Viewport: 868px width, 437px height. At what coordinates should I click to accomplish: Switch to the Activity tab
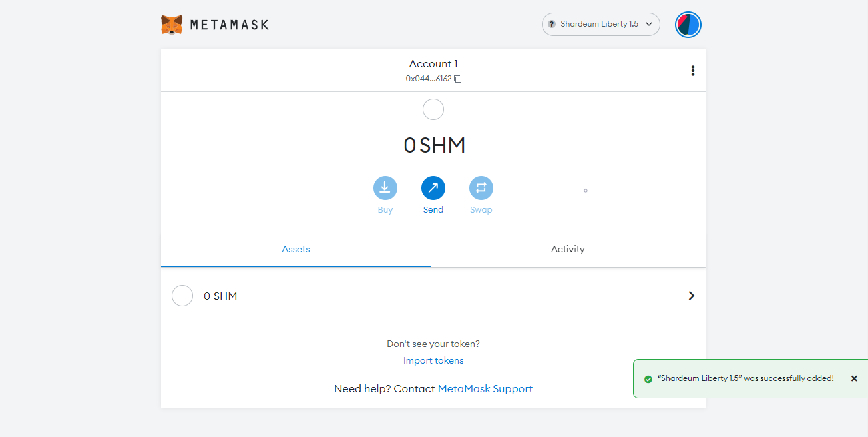567,249
